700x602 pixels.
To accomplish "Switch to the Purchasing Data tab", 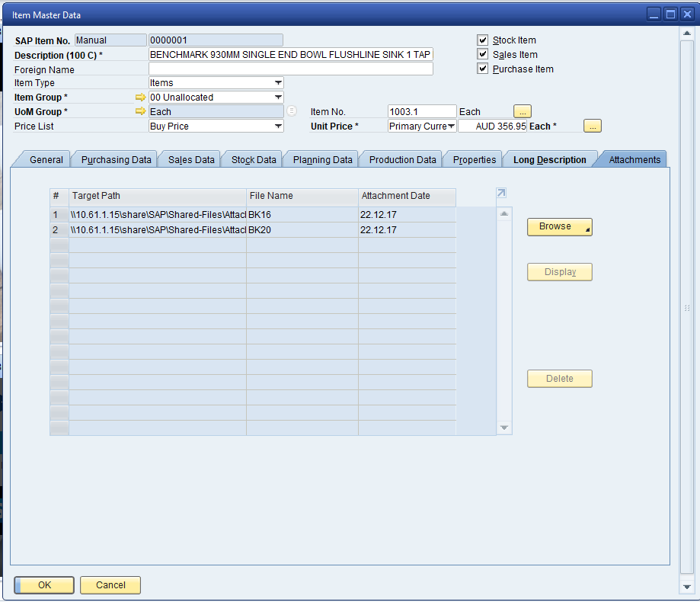I will click(117, 160).
